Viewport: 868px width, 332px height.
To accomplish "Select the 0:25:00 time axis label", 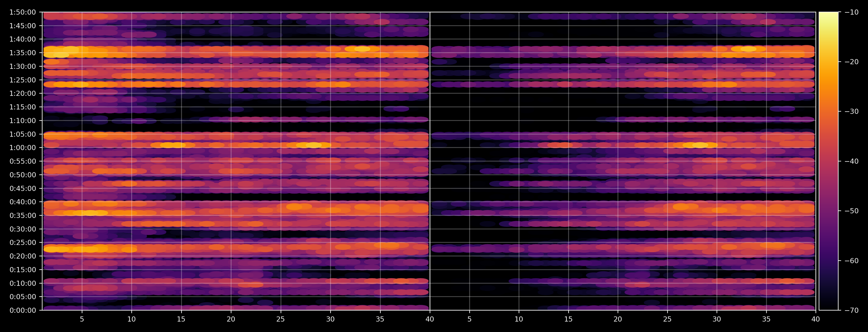I will click(x=23, y=243).
